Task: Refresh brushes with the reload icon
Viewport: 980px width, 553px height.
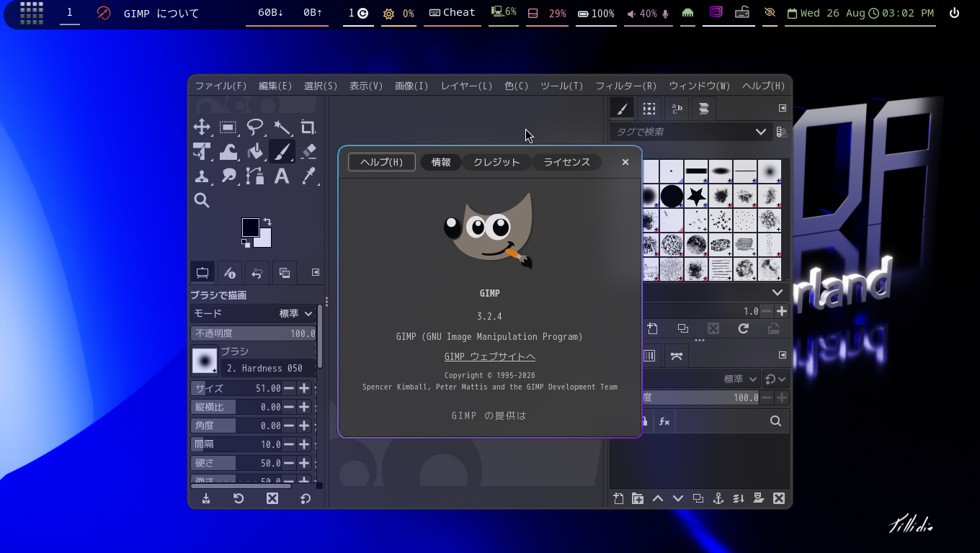Action: pyautogui.click(x=744, y=328)
